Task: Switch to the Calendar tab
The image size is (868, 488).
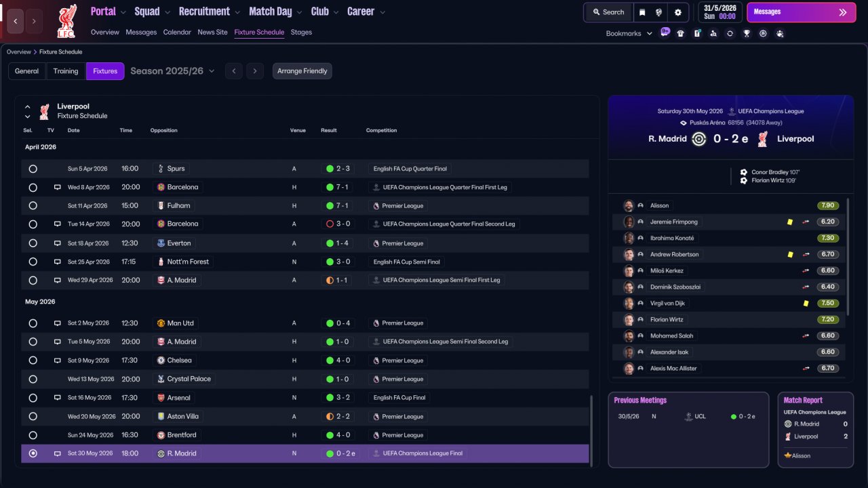Action: 177,33
